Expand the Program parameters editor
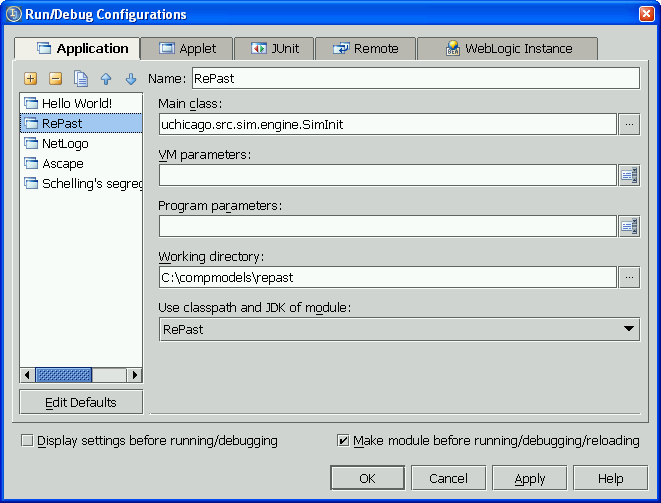The height and width of the screenshot is (503, 661). 629,226
